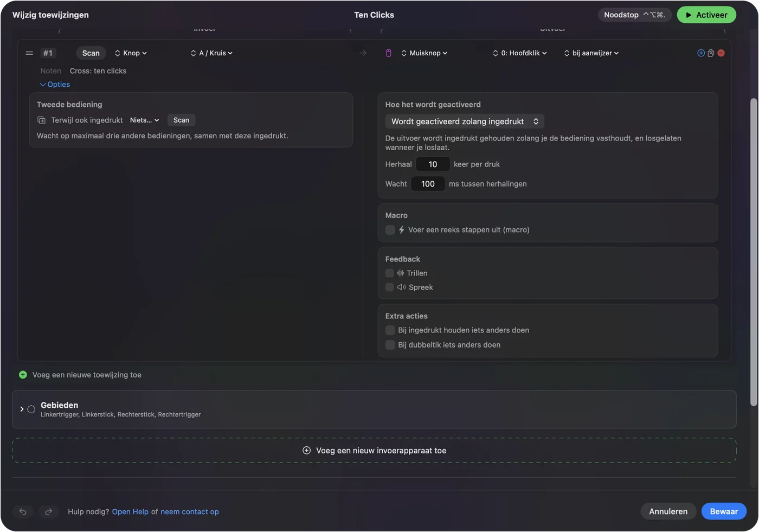The width and height of the screenshot is (759, 532).
Task: Click the lightning bolt macro icon
Action: click(x=402, y=230)
